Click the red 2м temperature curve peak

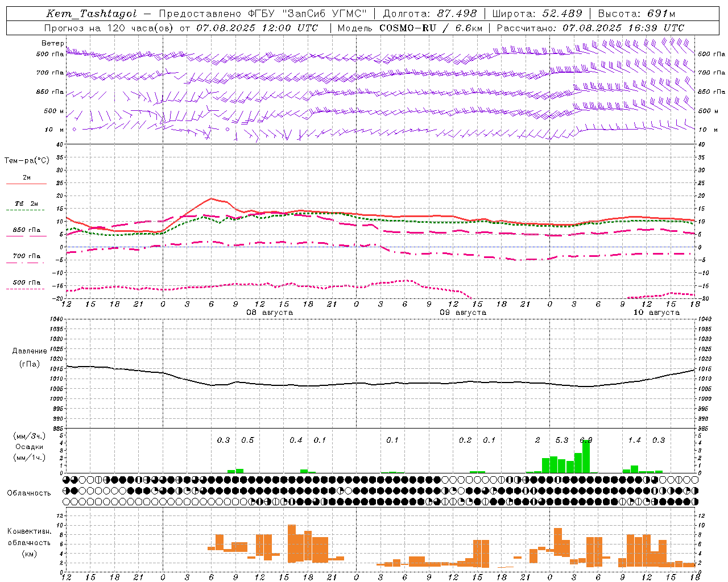pos(212,198)
